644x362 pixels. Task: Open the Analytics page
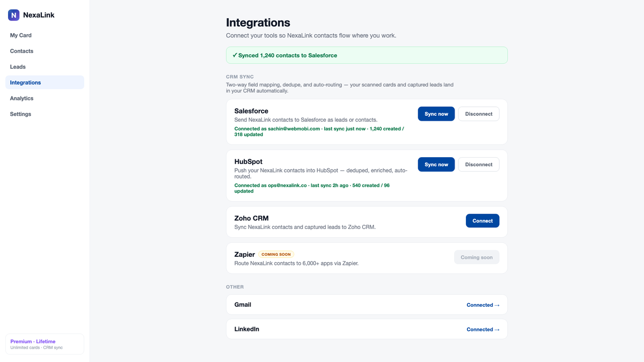pyautogui.click(x=45, y=98)
